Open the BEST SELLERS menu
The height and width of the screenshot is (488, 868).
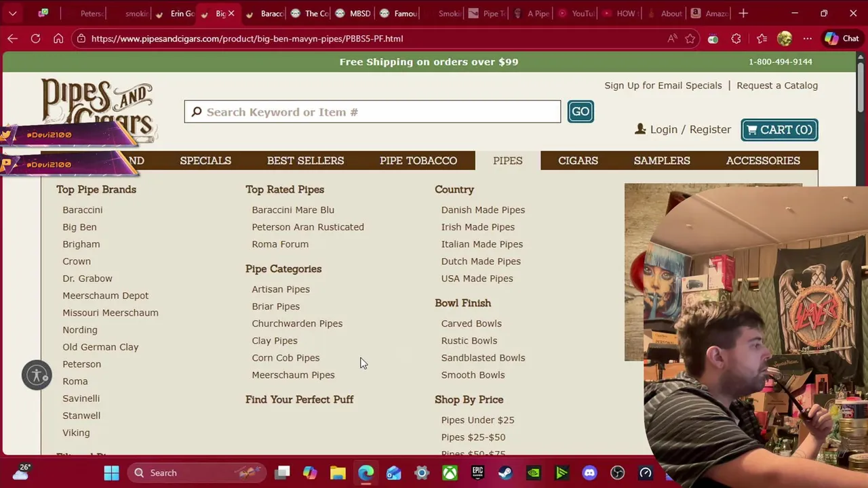(305, 161)
